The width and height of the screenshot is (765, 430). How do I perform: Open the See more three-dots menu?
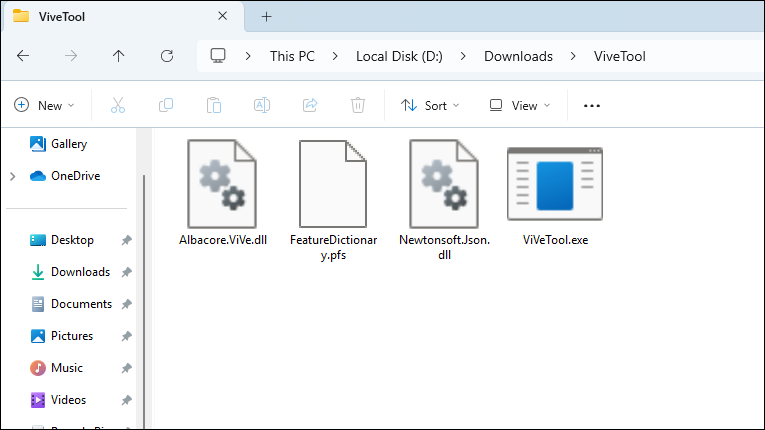(592, 105)
